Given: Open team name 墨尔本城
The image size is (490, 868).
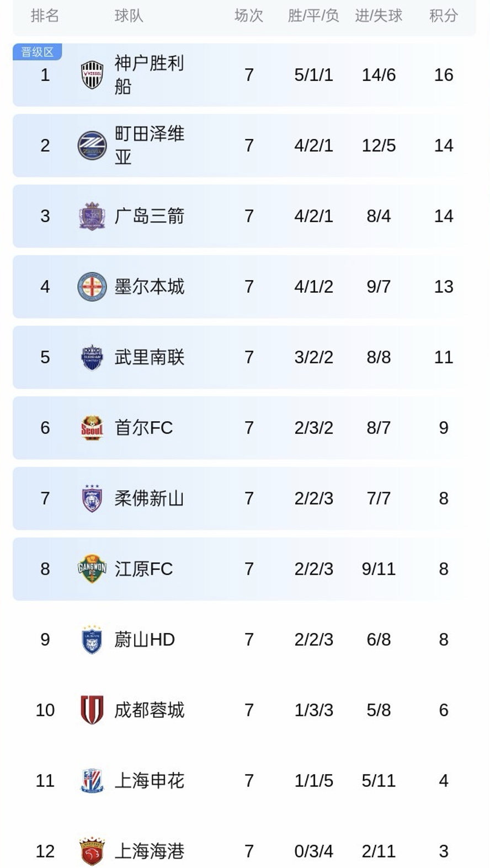Looking at the screenshot, I should click(x=149, y=287).
